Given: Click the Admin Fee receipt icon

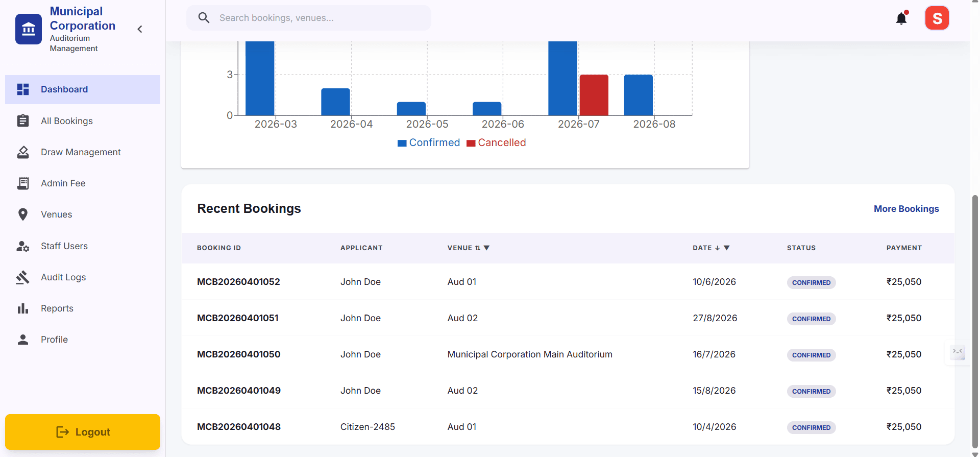Looking at the screenshot, I should pos(23,183).
